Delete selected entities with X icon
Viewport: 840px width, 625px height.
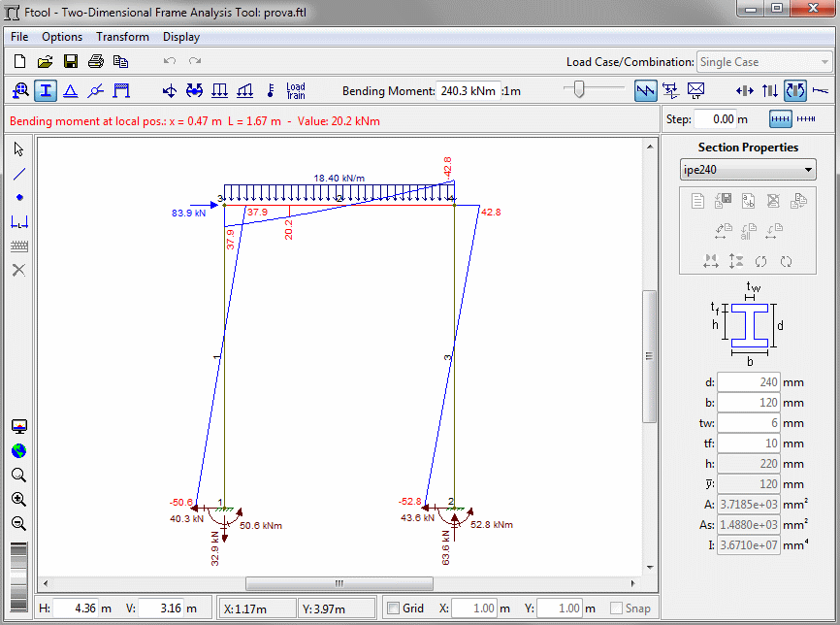18,270
